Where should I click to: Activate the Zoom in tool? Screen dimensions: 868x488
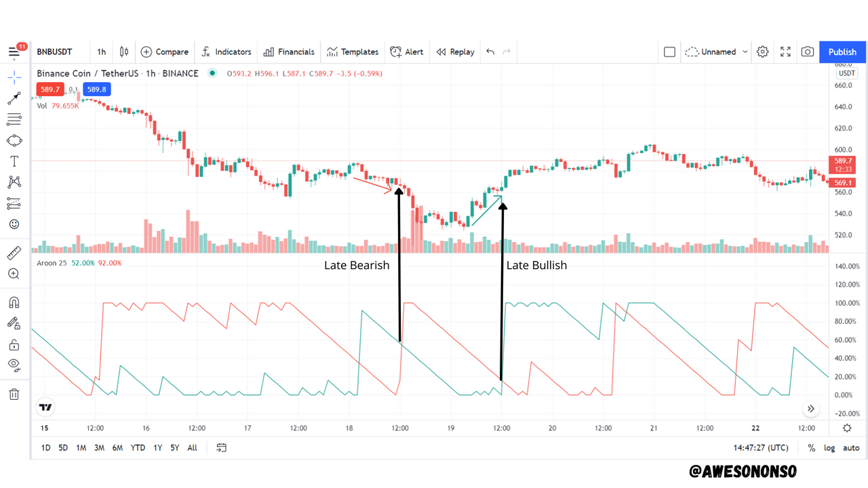click(x=14, y=274)
